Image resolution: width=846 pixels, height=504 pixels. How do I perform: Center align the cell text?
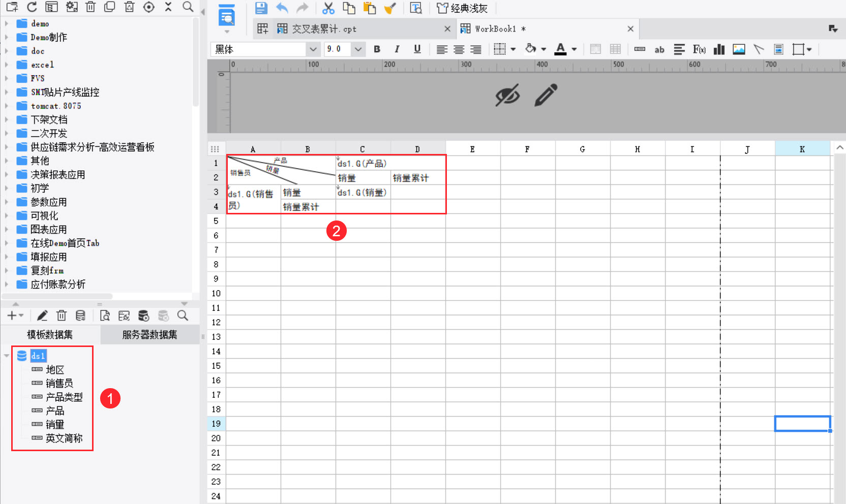coord(459,49)
